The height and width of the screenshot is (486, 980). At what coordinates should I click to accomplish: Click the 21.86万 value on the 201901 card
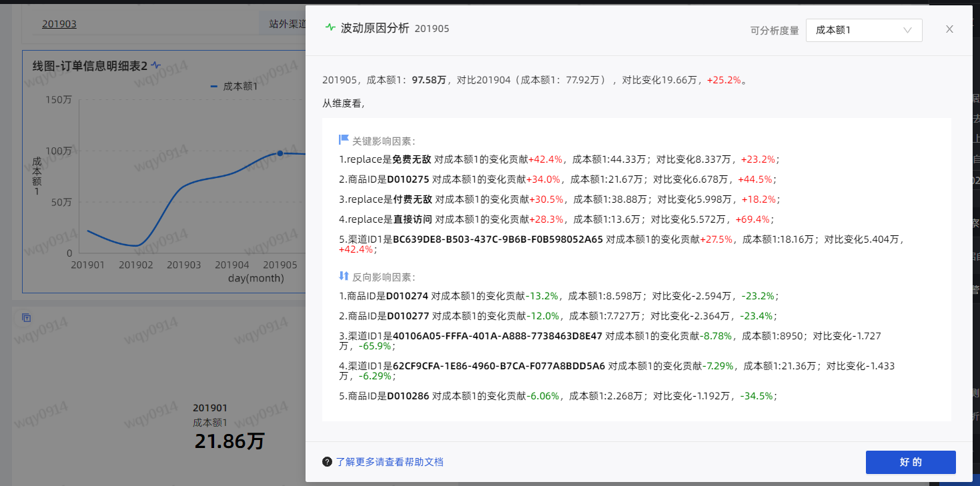click(x=229, y=441)
